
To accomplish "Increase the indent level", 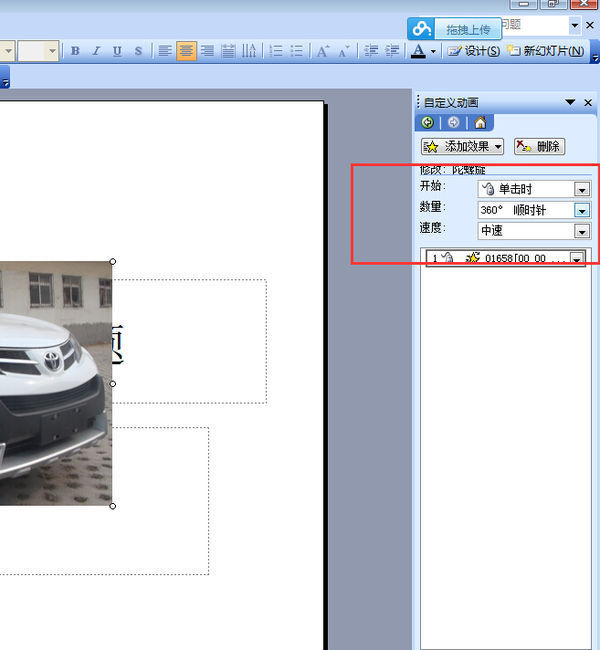I will 392,51.
